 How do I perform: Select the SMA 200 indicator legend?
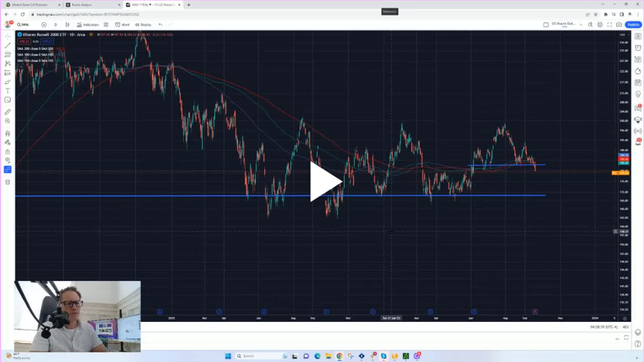click(35, 49)
